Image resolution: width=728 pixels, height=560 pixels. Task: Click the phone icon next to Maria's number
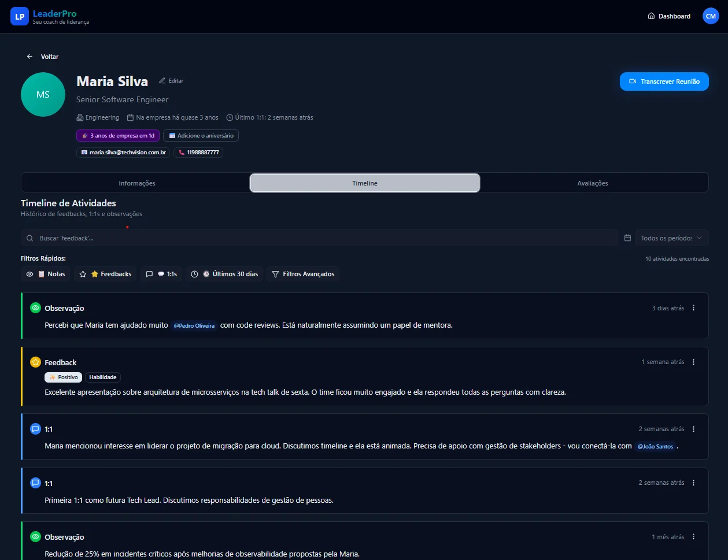(x=182, y=153)
